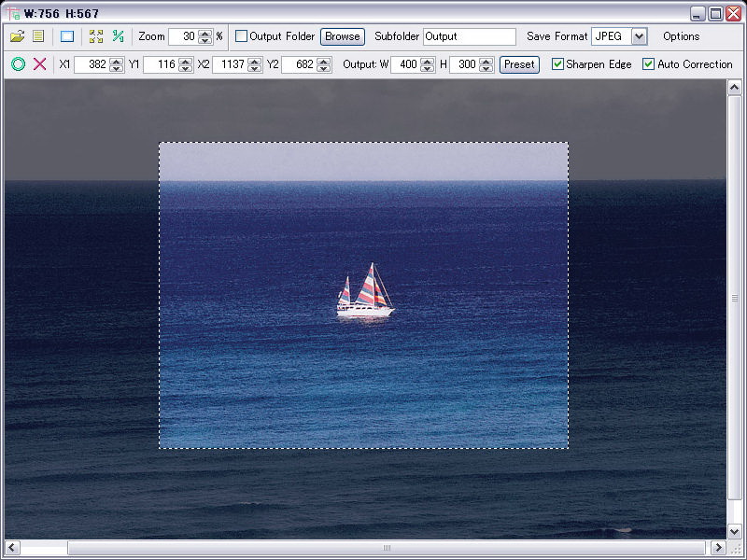The height and width of the screenshot is (560, 747).
Task: Click the Browse button
Action: (343, 36)
